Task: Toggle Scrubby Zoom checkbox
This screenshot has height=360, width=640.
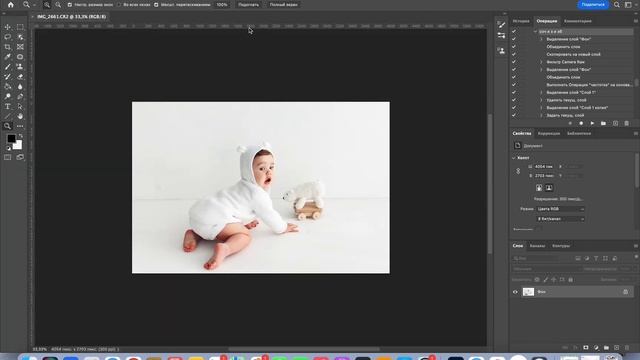Action: (x=156, y=5)
